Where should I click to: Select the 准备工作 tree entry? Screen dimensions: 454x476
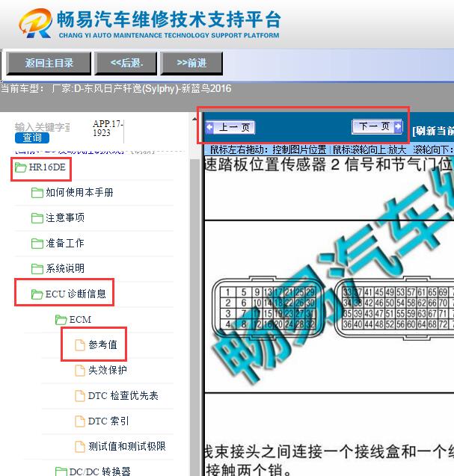tap(65, 243)
